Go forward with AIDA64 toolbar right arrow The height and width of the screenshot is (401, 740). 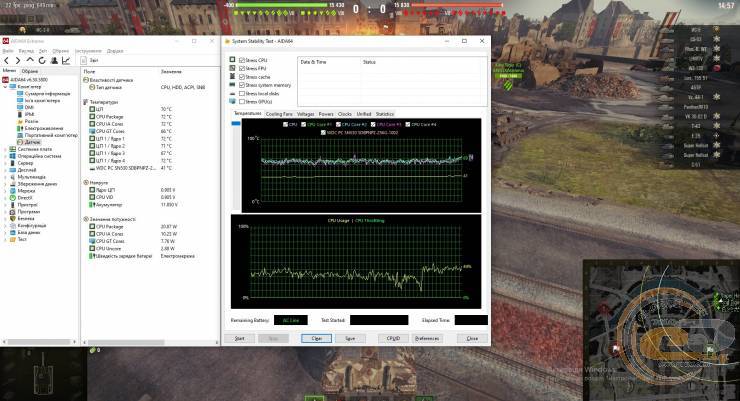click(x=18, y=60)
